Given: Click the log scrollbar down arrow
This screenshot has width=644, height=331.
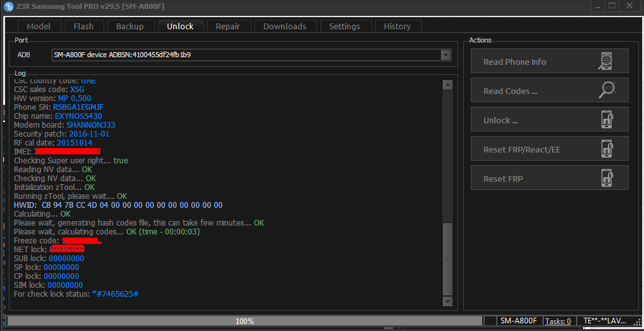Looking at the screenshot, I should (x=447, y=301).
